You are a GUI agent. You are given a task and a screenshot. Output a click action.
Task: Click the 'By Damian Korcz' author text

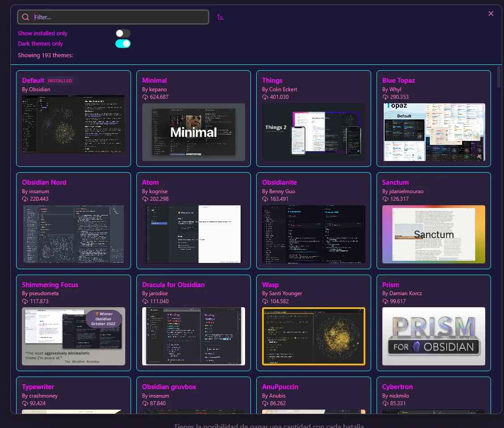[x=402, y=293]
